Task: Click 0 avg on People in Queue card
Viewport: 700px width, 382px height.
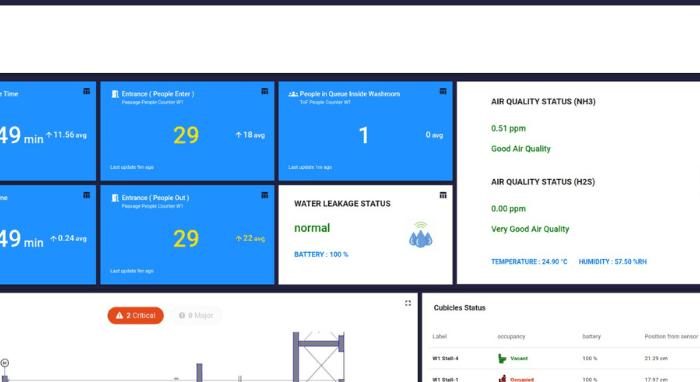Action: (434, 135)
